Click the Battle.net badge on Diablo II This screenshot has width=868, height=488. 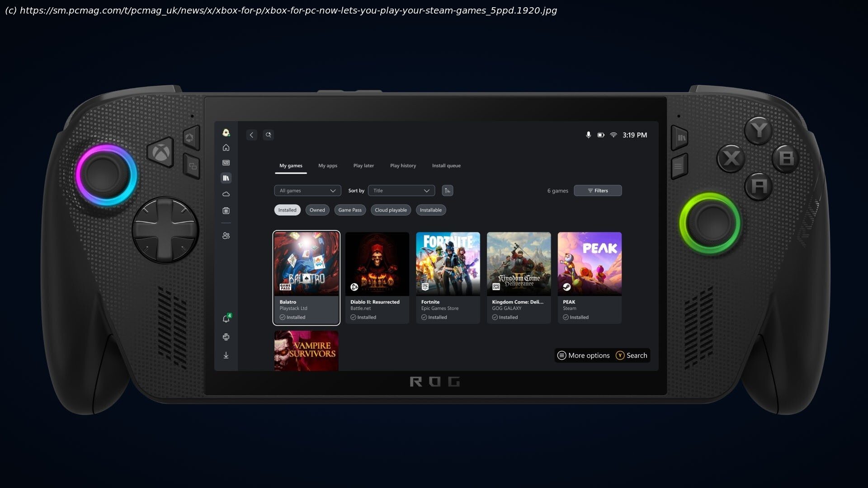(x=354, y=287)
